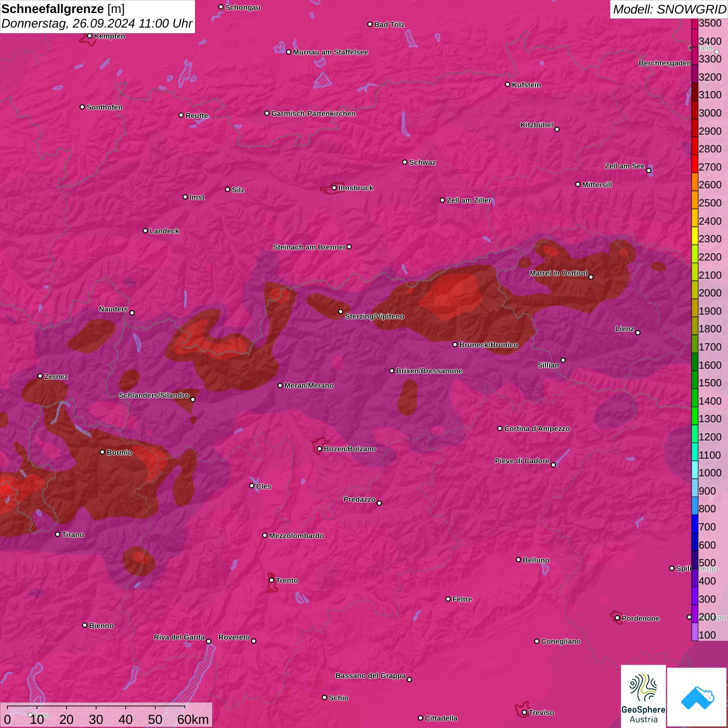Click the Kempten location dot
This screenshot has width=728, height=728.
click(90, 36)
